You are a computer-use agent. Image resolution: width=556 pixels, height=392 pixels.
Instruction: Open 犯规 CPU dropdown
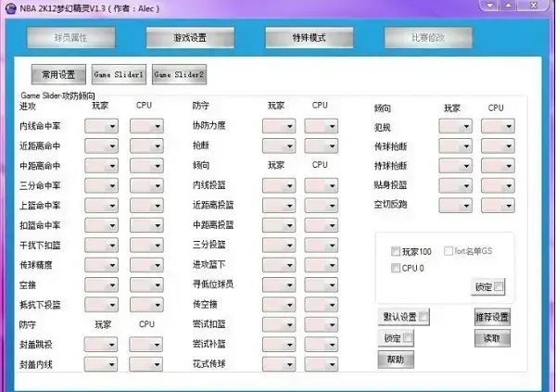coord(498,126)
